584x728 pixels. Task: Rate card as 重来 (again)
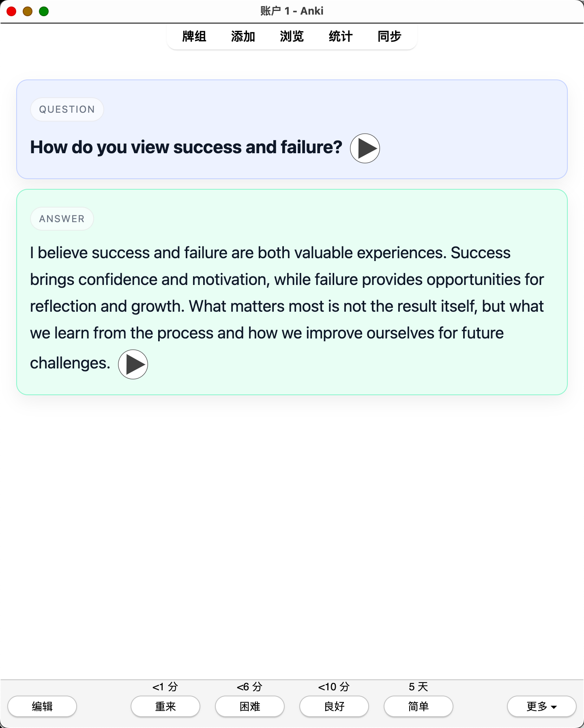click(165, 707)
